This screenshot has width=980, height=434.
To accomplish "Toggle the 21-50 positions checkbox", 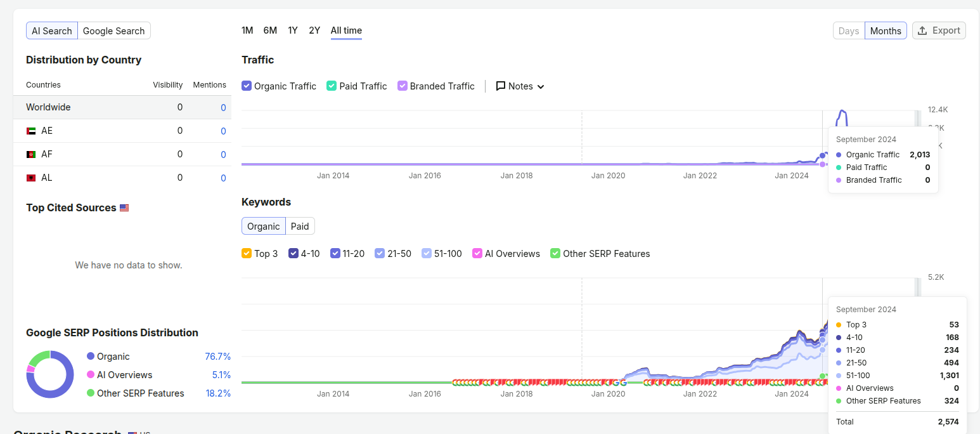I will (x=380, y=253).
